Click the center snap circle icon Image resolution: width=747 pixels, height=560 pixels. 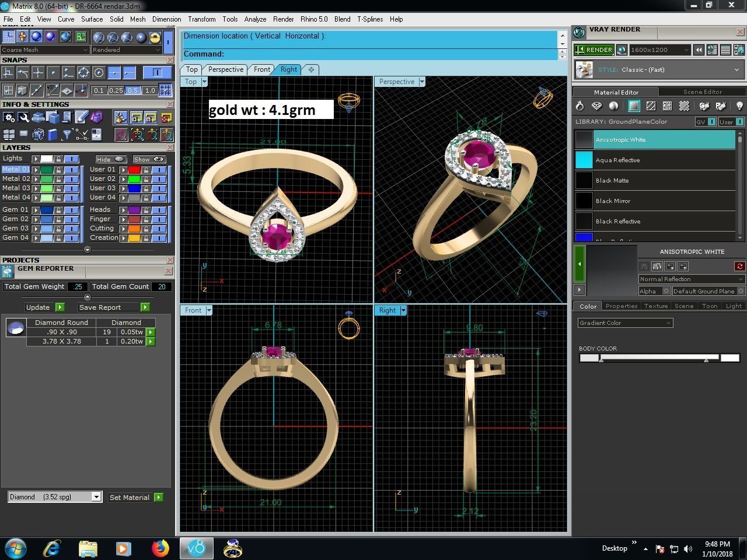[x=99, y=73]
